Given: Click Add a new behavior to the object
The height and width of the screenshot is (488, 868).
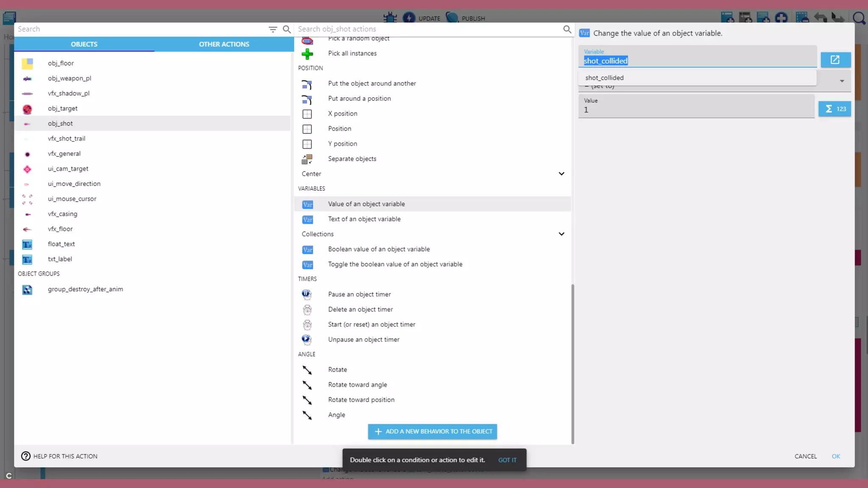Looking at the screenshot, I should (432, 431).
